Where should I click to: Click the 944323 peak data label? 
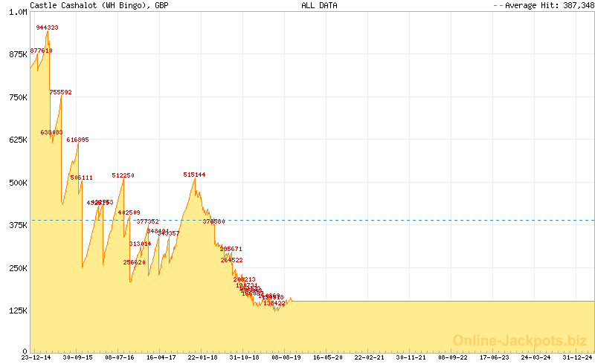click(x=47, y=27)
